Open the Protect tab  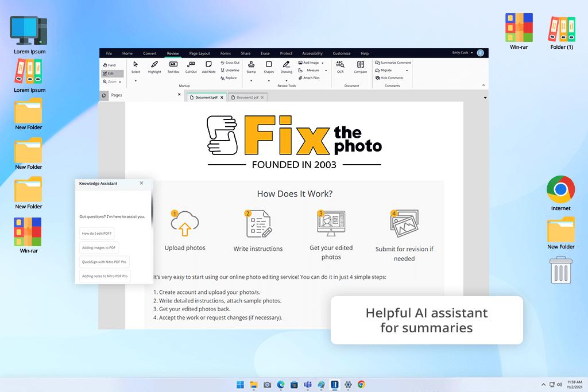coord(286,53)
